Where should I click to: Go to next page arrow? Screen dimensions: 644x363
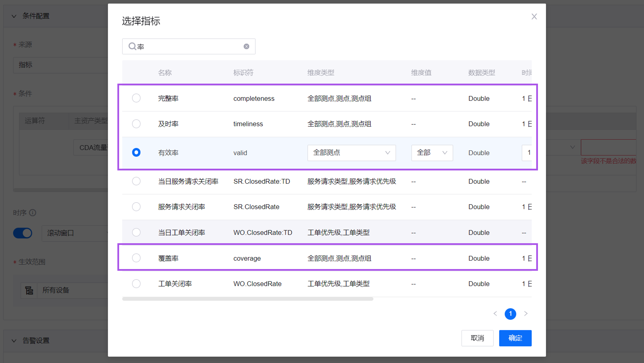[x=526, y=314]
